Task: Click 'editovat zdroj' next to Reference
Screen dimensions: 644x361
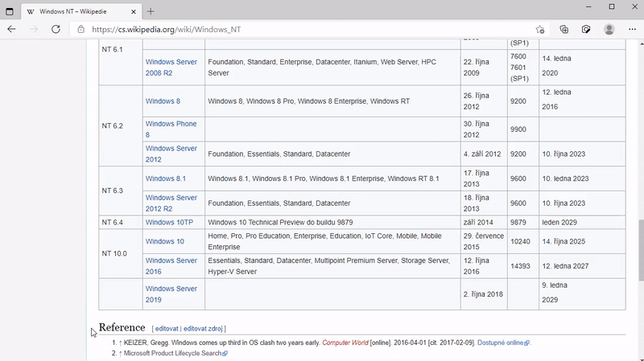Action: click(204, 329)
